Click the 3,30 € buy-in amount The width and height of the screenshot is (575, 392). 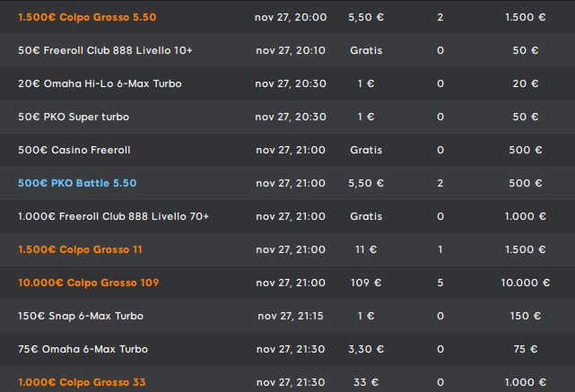366,349
